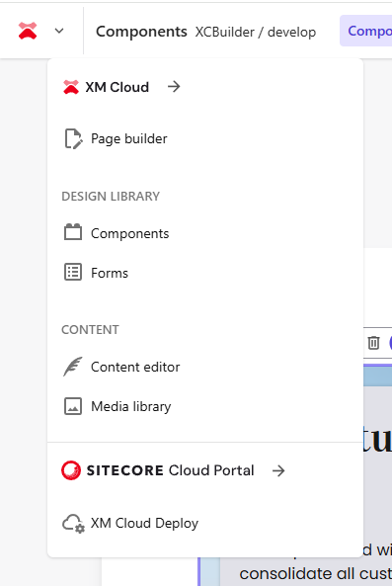The height and width of the screenshot is (586, 392).
Task: Click the Sitecore logo in header
Action: pos(28,31)
